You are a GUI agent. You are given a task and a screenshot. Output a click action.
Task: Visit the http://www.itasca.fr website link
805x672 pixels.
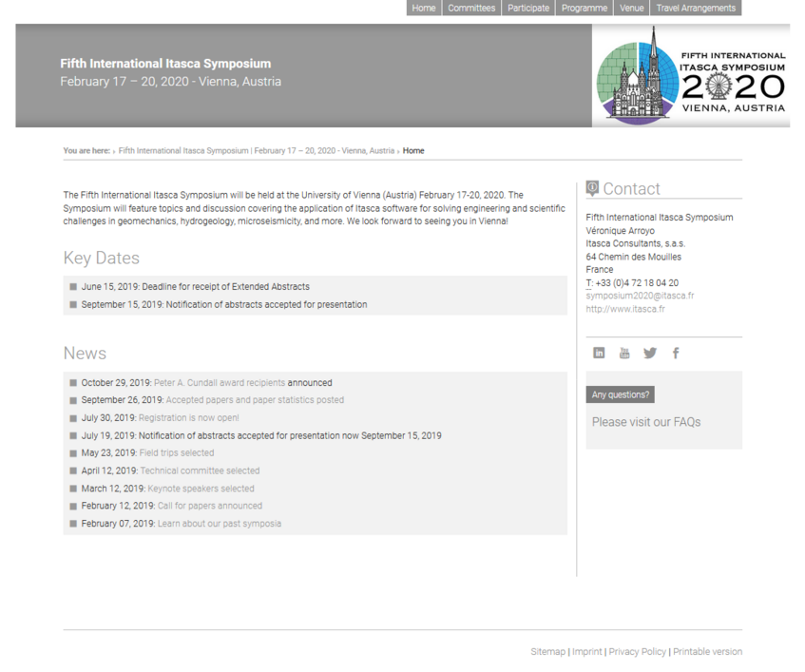[x=625, y=309]
